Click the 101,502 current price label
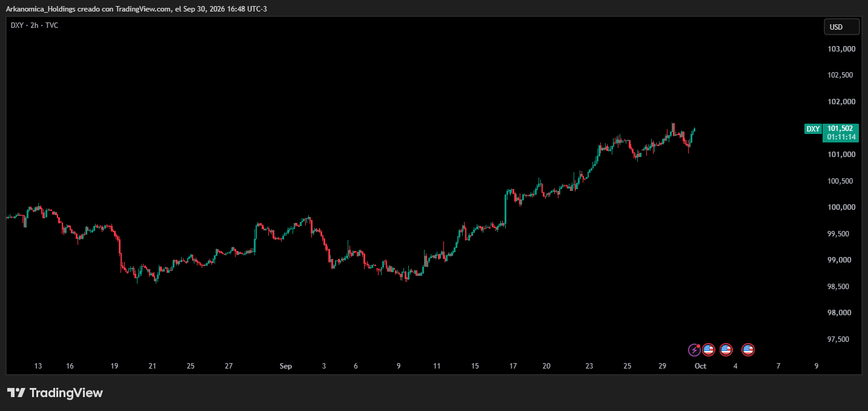This screenshot has height=411, width=868. point(841,129)
